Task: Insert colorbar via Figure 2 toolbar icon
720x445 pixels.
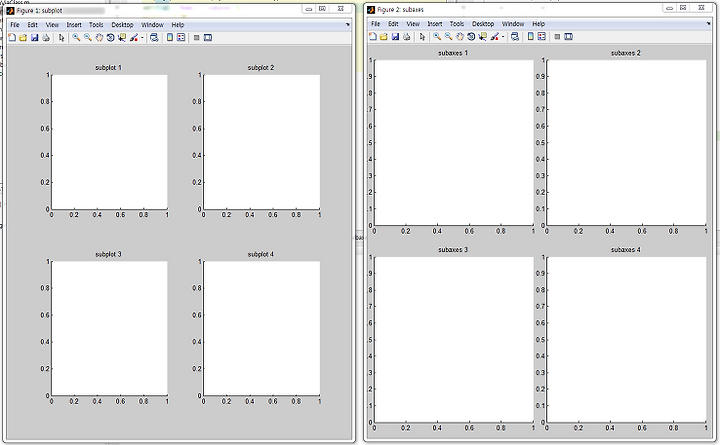Action: pyautogui.click(x=531, y=36)
